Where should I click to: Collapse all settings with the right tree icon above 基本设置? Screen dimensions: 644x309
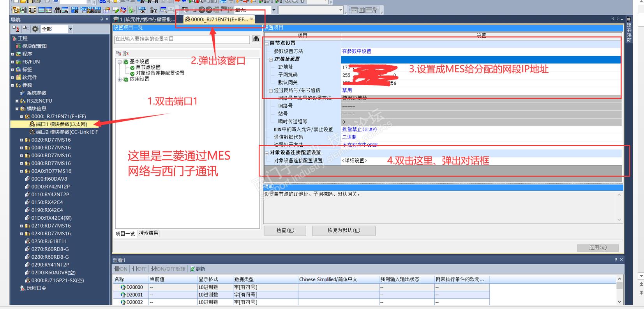pos(126,53)
